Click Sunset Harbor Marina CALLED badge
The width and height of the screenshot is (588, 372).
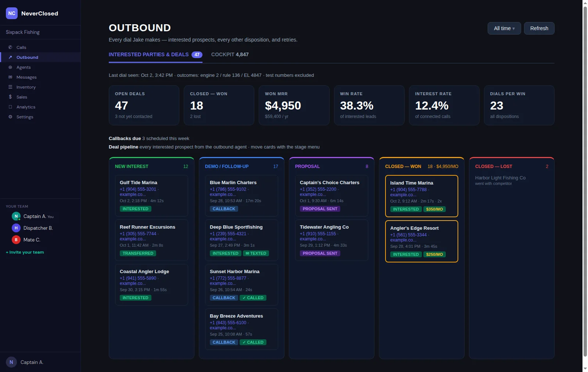pos(253,298)
